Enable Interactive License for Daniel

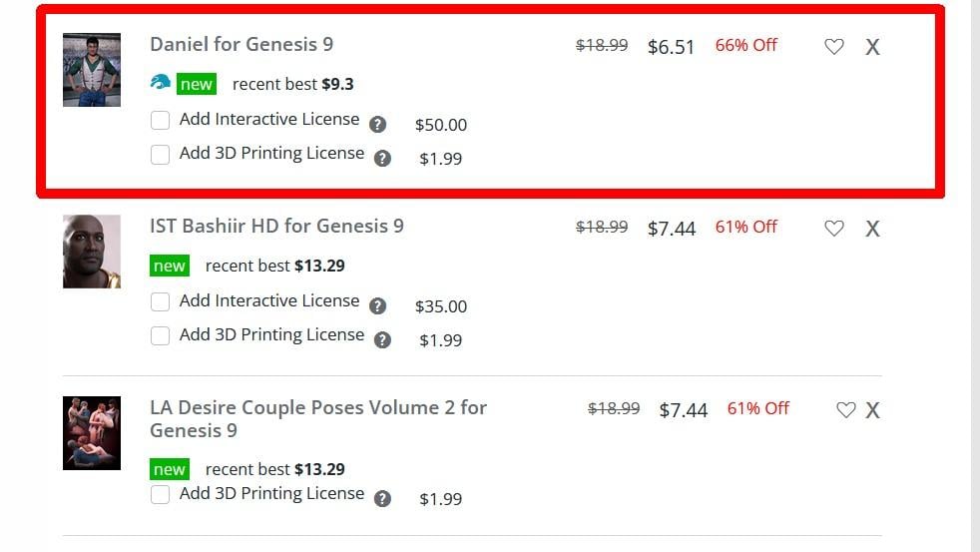160,121
